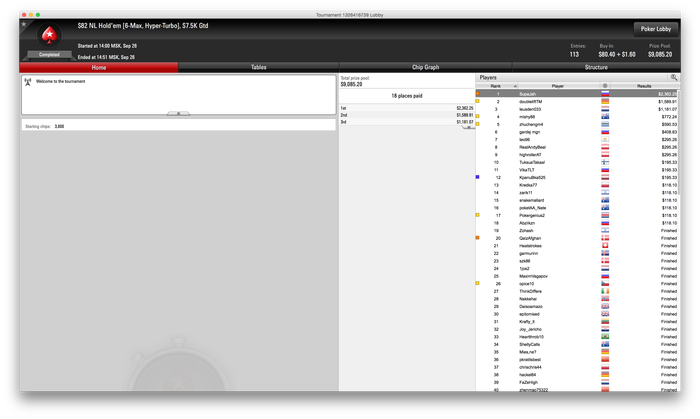This screenshot has width=700, height=419.
Task: Click Australian flag in rank 4 row
Action: click(x=605, y=116)
